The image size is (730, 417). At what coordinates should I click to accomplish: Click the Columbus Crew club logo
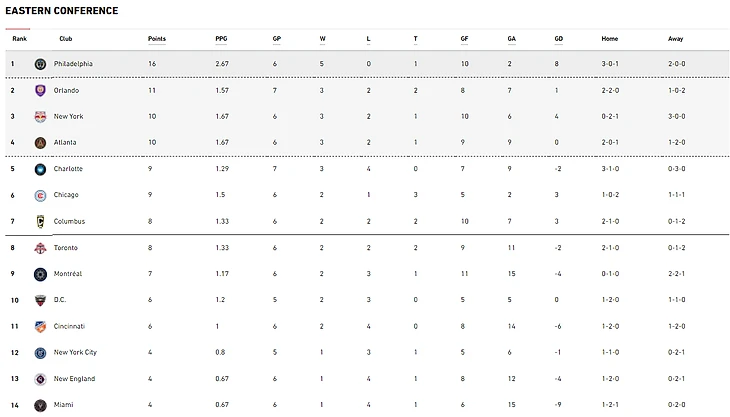tap(40, 221)
